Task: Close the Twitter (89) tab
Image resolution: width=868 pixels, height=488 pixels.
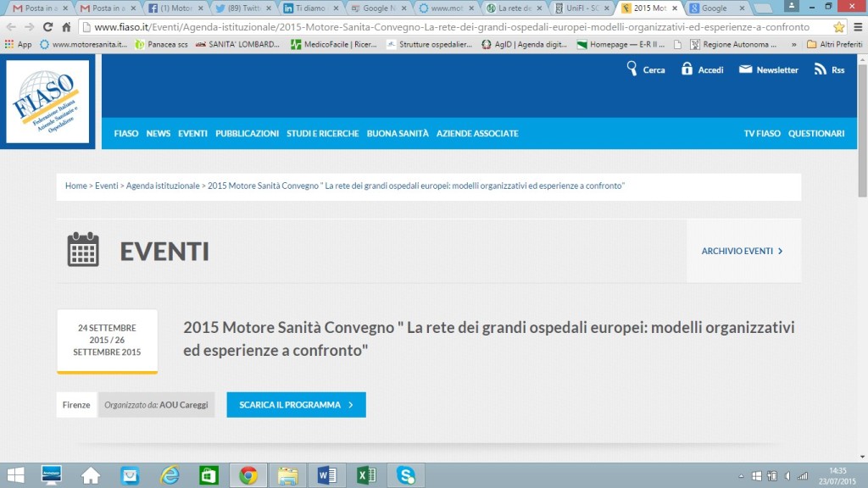Action: [269, 8]
